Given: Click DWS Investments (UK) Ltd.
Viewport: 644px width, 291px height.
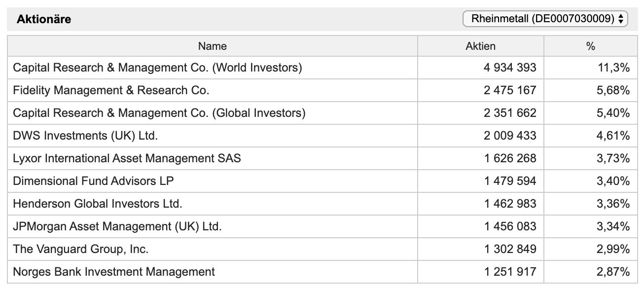Looking at the screenshot, I should pyautogui.click(x=85, y=136).
